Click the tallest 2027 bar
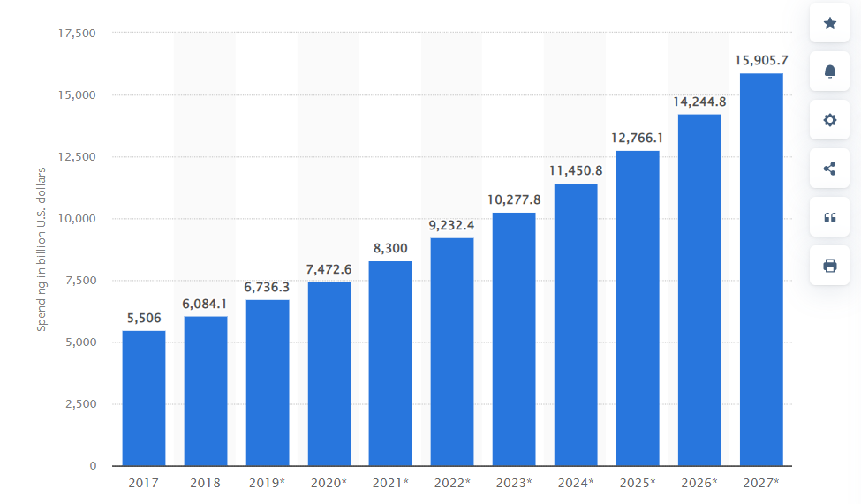Image resolution: width=861 pixels, height=504 pixels. pos(761,270)
